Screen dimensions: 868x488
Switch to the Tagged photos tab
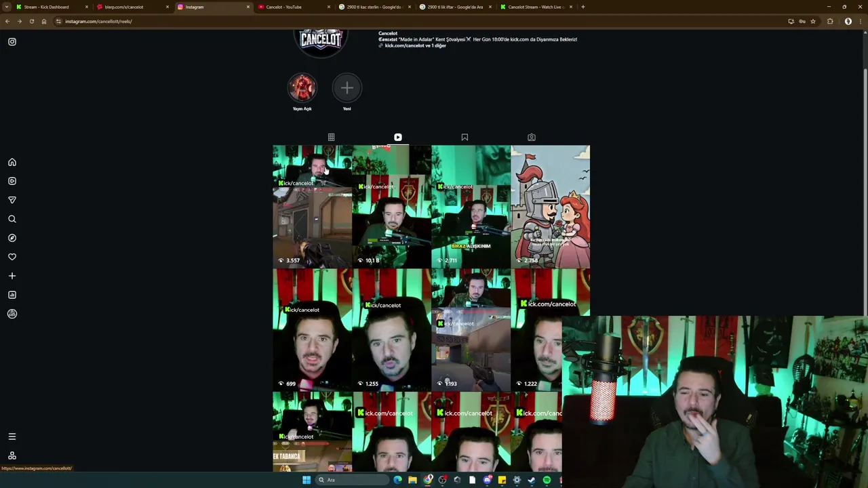coord(532,137)
